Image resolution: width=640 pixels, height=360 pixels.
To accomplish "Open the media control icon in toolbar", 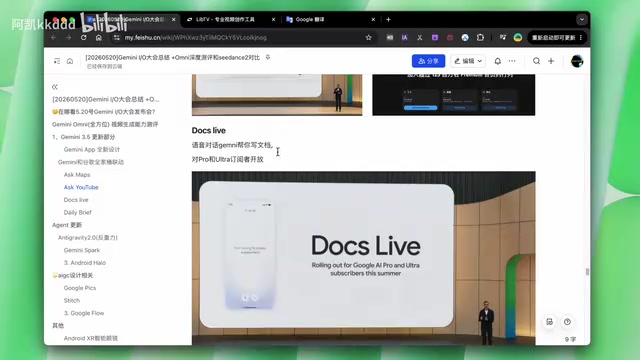I will point(503,38).
